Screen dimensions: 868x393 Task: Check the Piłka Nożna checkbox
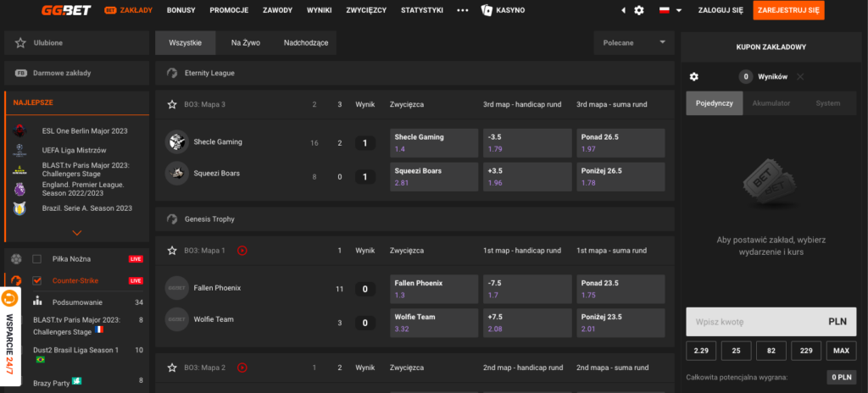point(37,258)
